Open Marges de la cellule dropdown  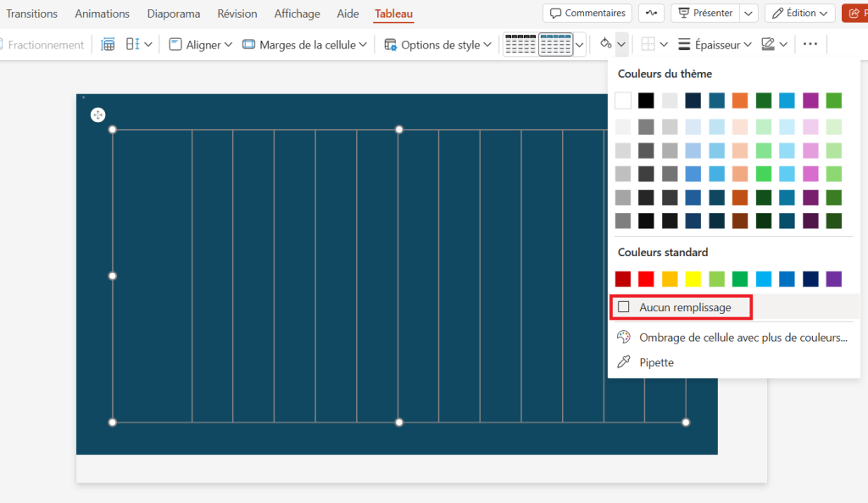click(304, 44)
